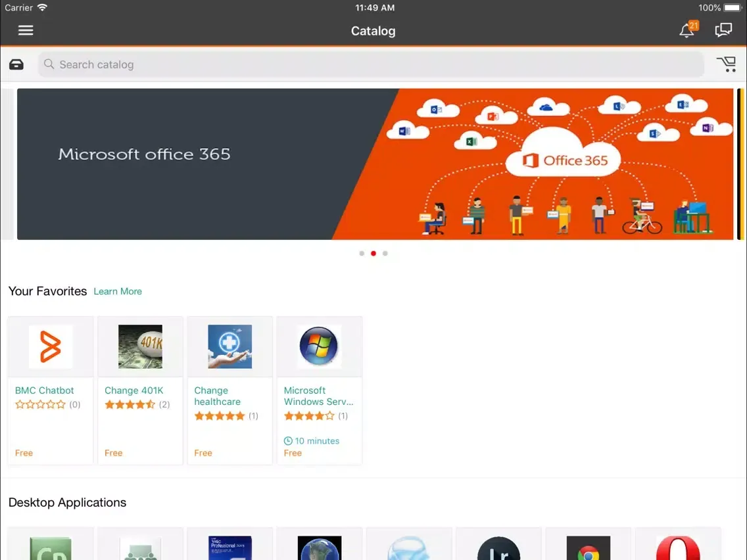Tap Change 401K star rating
This screenshot has width=747, height=560.
click(x=130, y=405)
